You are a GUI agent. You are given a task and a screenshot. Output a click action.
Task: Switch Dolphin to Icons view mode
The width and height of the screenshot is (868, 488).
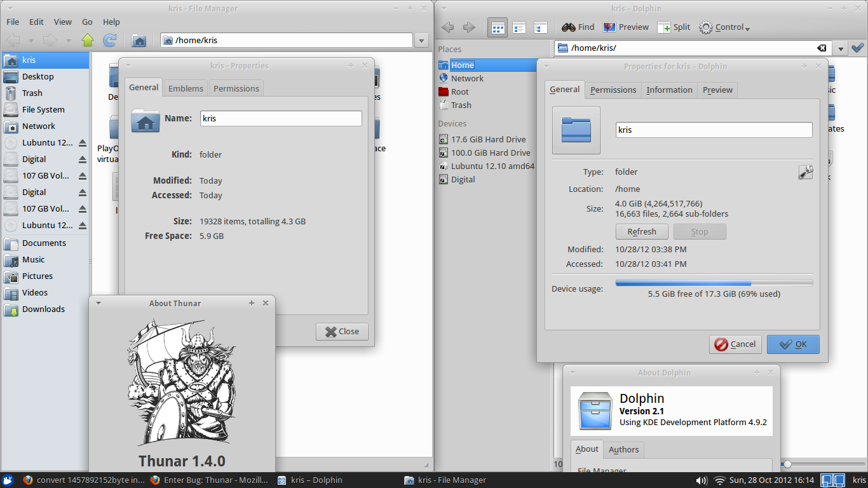498,27
